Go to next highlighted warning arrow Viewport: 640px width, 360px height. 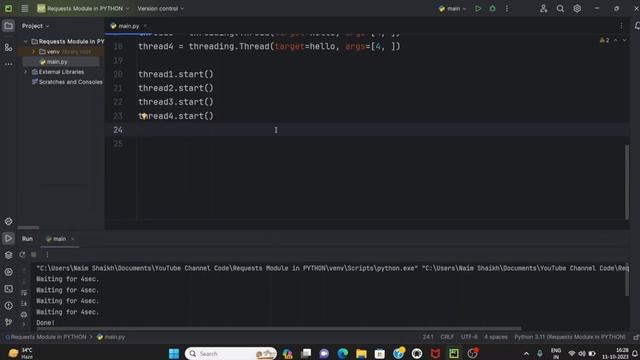[624, 40]
